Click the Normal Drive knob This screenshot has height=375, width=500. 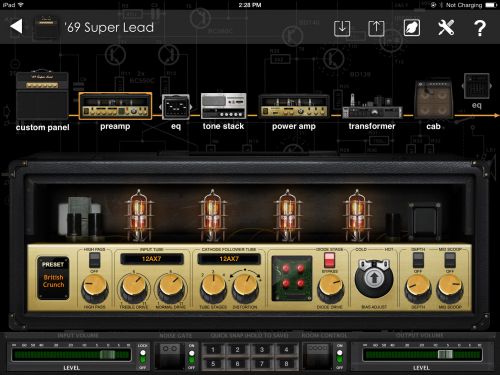click(171, 288)
